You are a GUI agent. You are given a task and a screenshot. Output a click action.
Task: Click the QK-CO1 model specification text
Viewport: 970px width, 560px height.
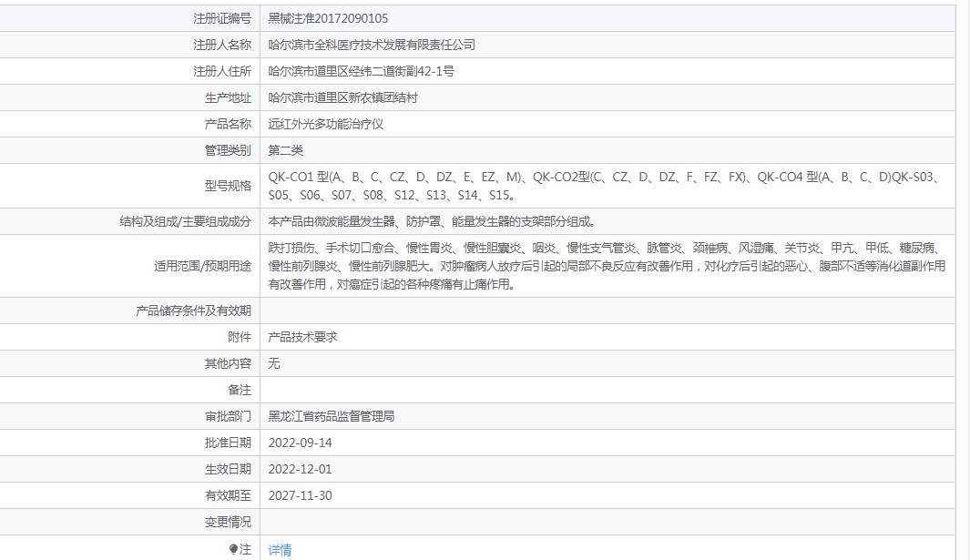click(x=605, y=186)
